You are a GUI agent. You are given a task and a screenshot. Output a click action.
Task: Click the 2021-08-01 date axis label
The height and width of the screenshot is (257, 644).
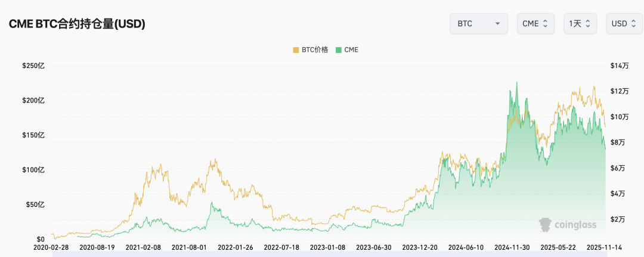click(189, 247)
